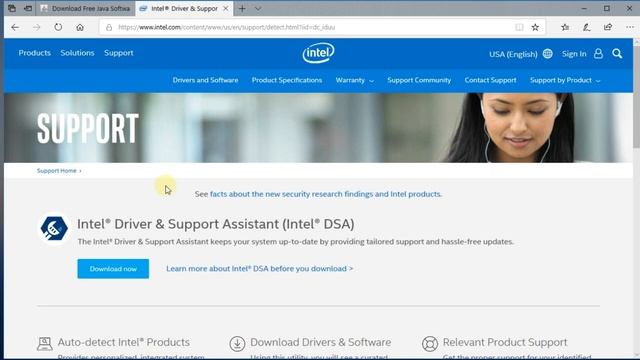
Task: Click the set tabs aside icon
Action: (28, 8)
